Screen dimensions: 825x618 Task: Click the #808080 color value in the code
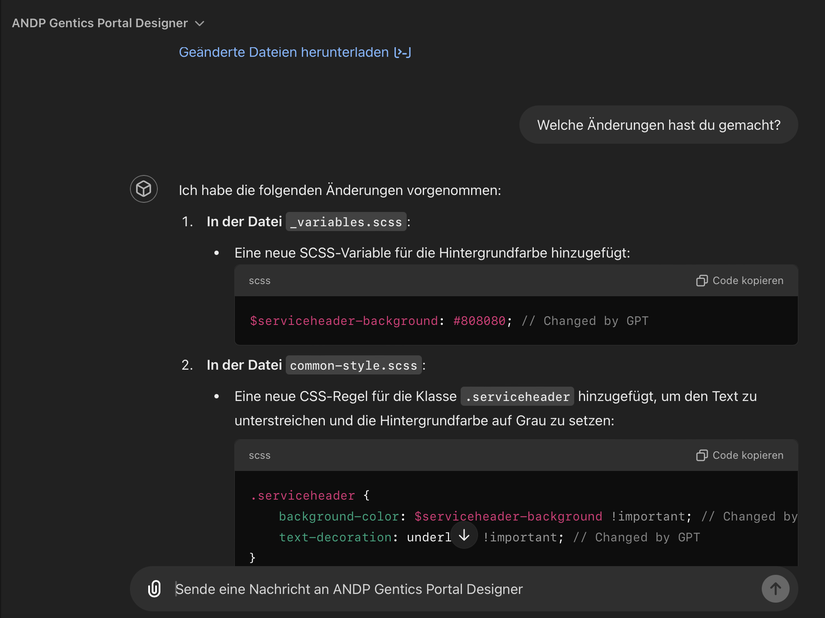tap(482, 321)
